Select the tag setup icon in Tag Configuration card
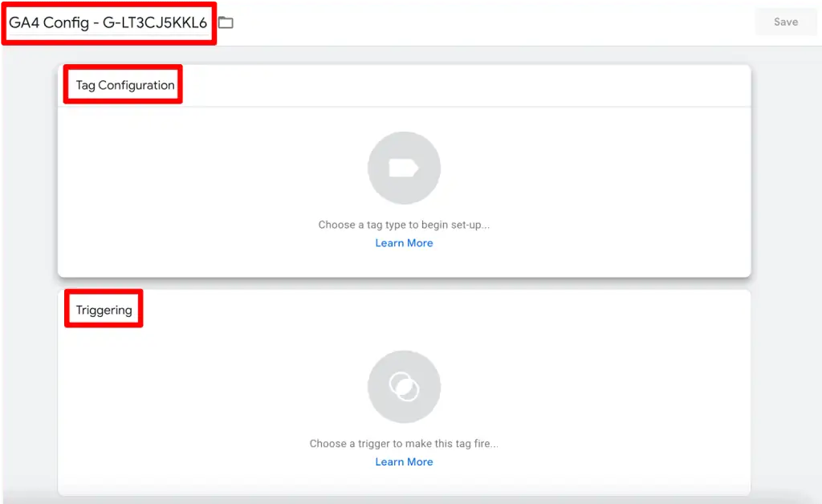Image resolution: width=822 pixels, height=504 pixels. point(404,167)
